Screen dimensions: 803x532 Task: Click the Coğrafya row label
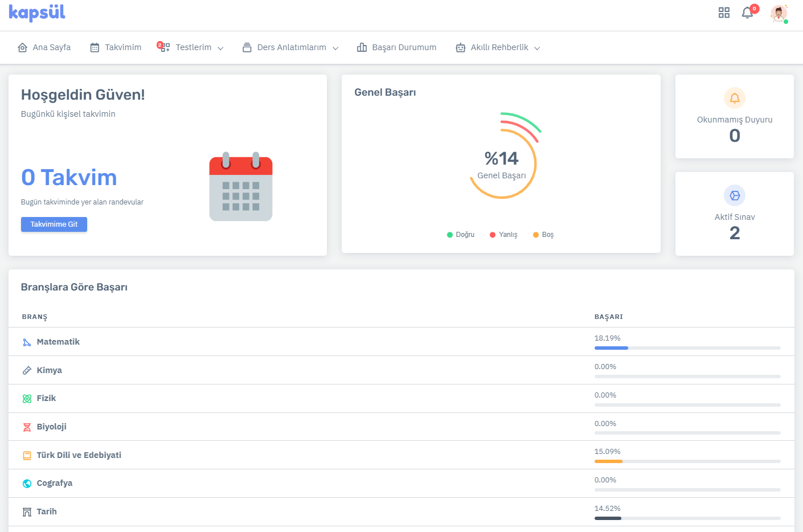[55, 483]
